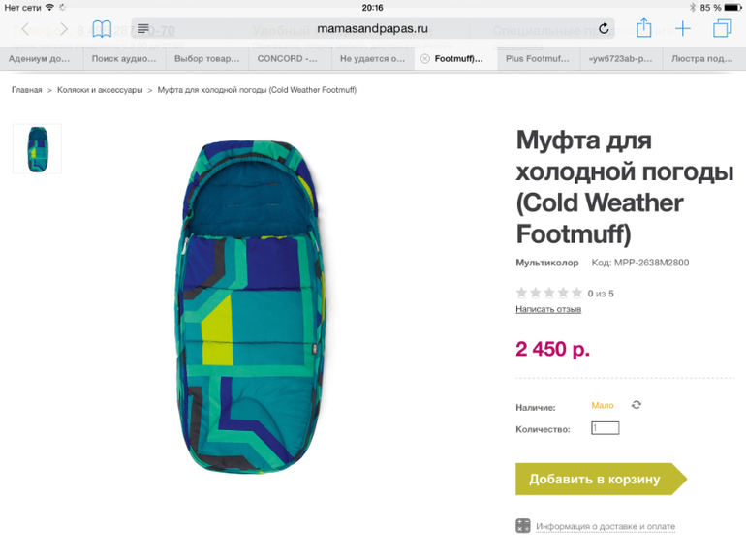Click the Главная breadcrumb link
This screenshot has height=560, width=746.
(27, 90)
